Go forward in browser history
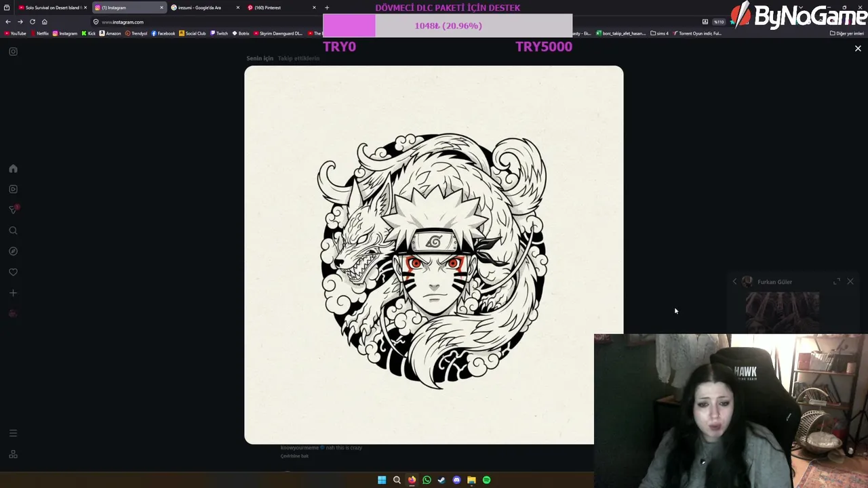 [x=20, y=22]
